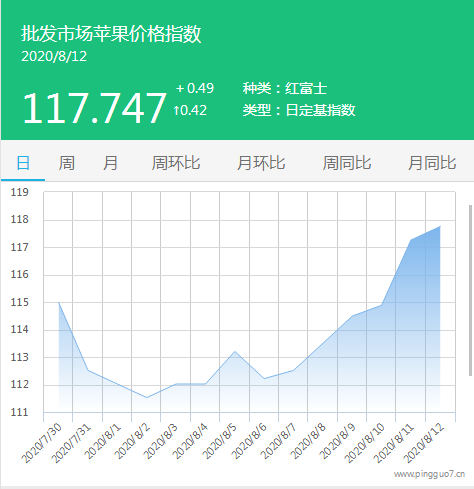Click the 类型:日定基指数 label
The width and height of the screenshot is (474, 489).
(299, 110)
